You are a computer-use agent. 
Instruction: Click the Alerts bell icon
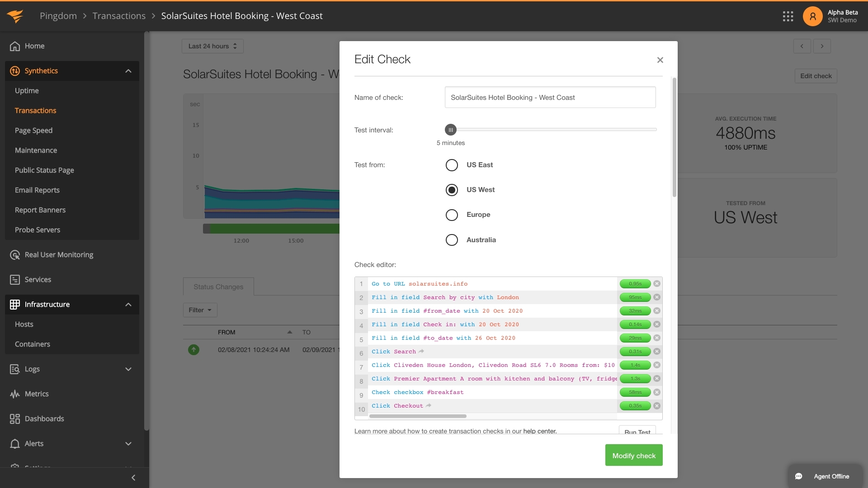click(15, 444)
